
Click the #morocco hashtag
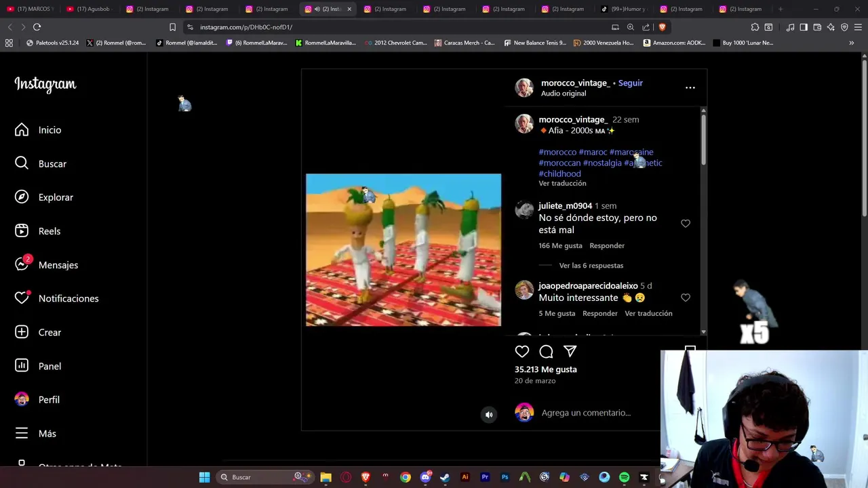[x=557, y=152]
